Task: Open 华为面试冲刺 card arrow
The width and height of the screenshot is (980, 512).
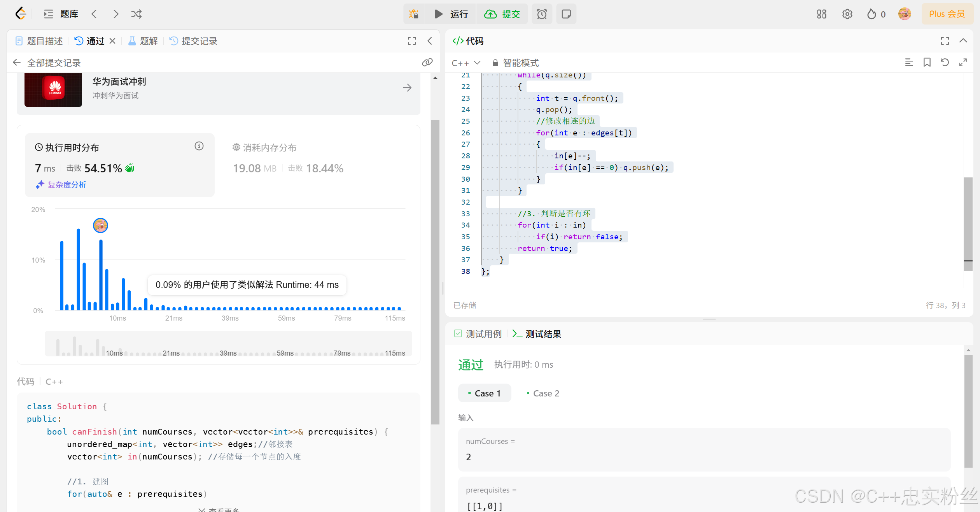Action: tap(407, 88)
